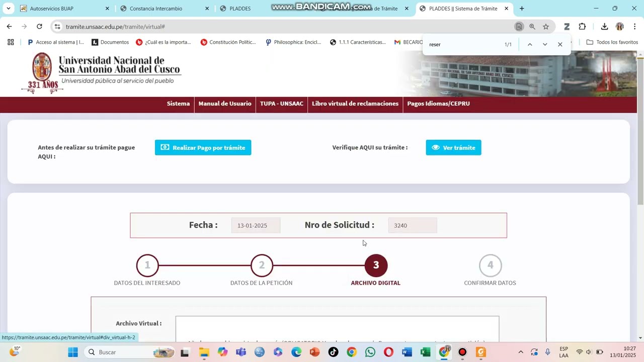Image resolution: width=644 pixels, height=362 pixels.
Task: Go to step 1 Datos del Interesado
Action: coord(147,265)
